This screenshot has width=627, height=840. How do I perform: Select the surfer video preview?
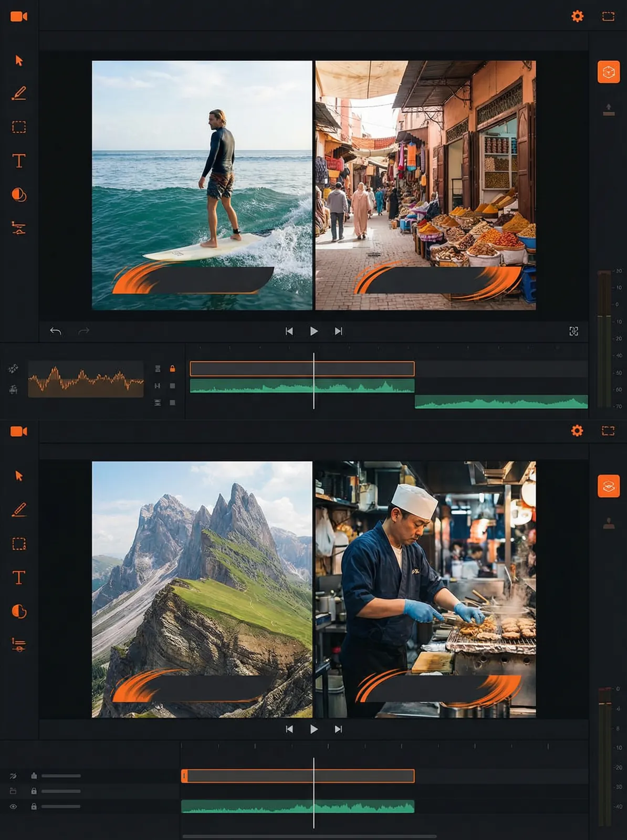click(202, 185)
